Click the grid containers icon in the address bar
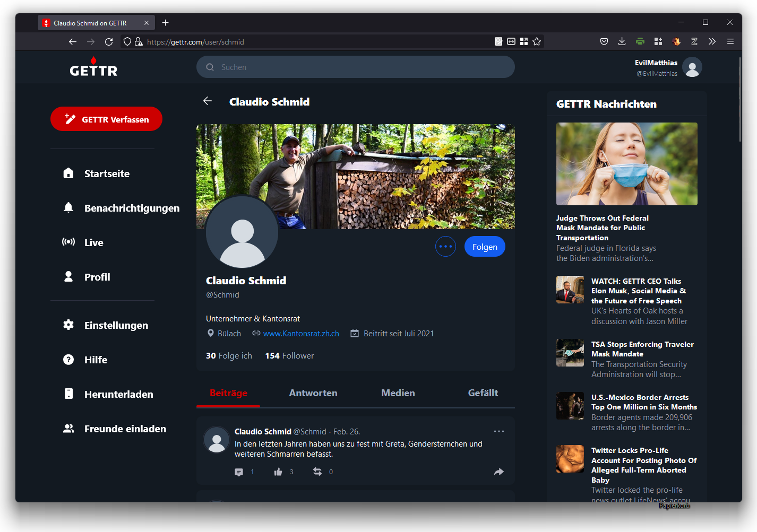 (524, 41)
